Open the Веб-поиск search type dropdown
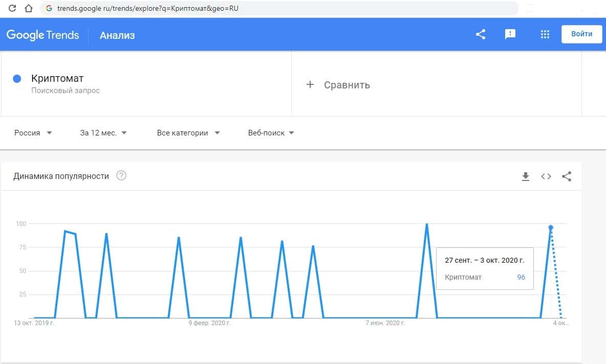This screenshot has width=606, height=364. (271, 133)
